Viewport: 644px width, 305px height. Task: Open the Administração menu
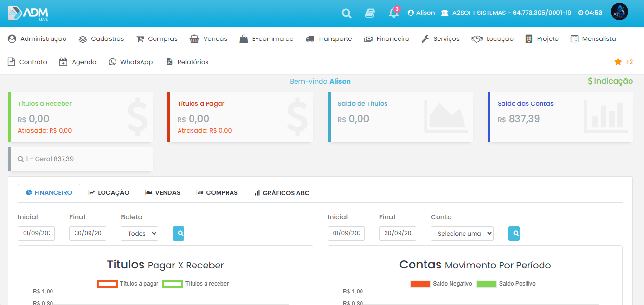click(x=37, y=39)
